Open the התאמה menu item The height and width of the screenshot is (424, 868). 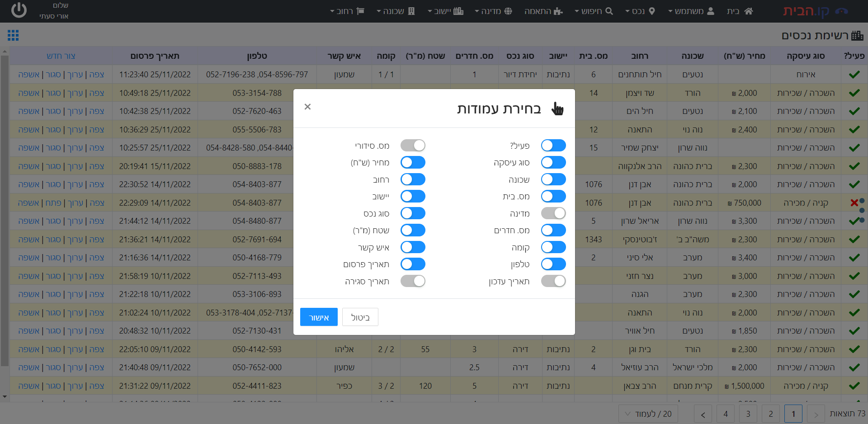(543, 11)
